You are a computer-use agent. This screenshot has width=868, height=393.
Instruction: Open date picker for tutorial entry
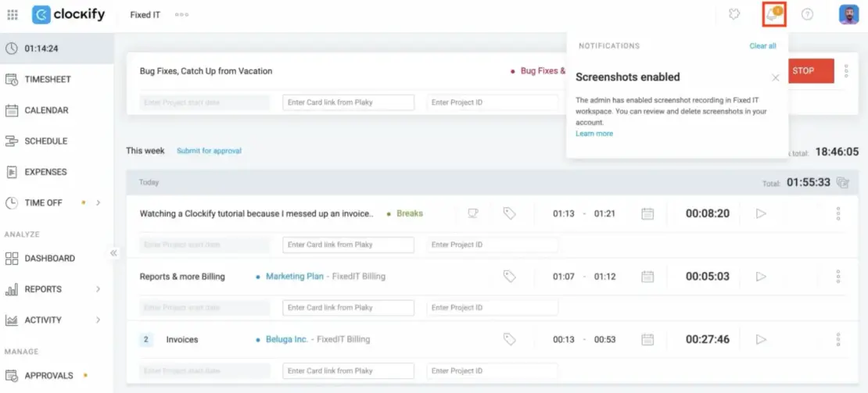647,213
